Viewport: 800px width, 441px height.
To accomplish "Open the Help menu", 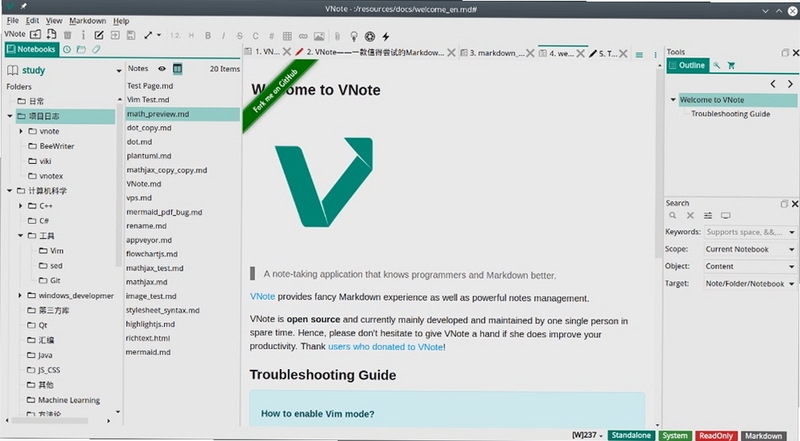I will pos(121,21).
